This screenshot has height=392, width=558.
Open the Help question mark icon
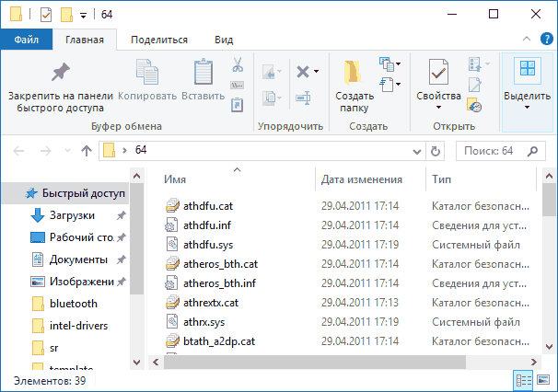[x=547, y=39]
